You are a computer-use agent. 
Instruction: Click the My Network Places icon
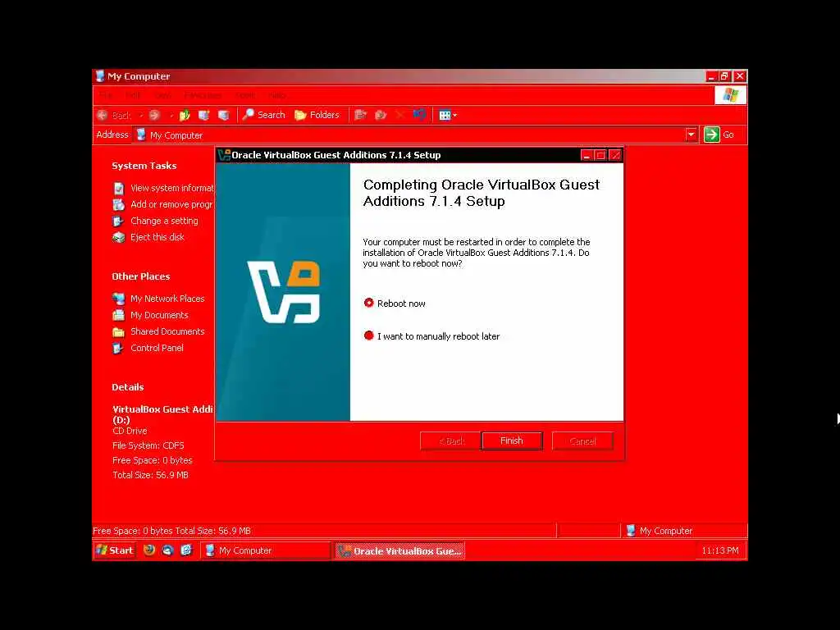point(118,299)
